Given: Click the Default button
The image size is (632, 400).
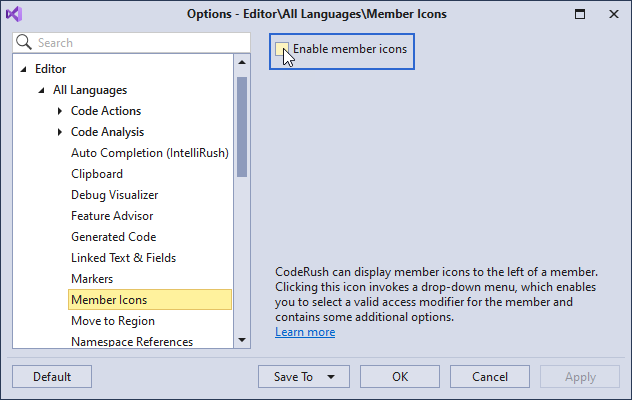Looking at the screenshot, I should [52, 377].
